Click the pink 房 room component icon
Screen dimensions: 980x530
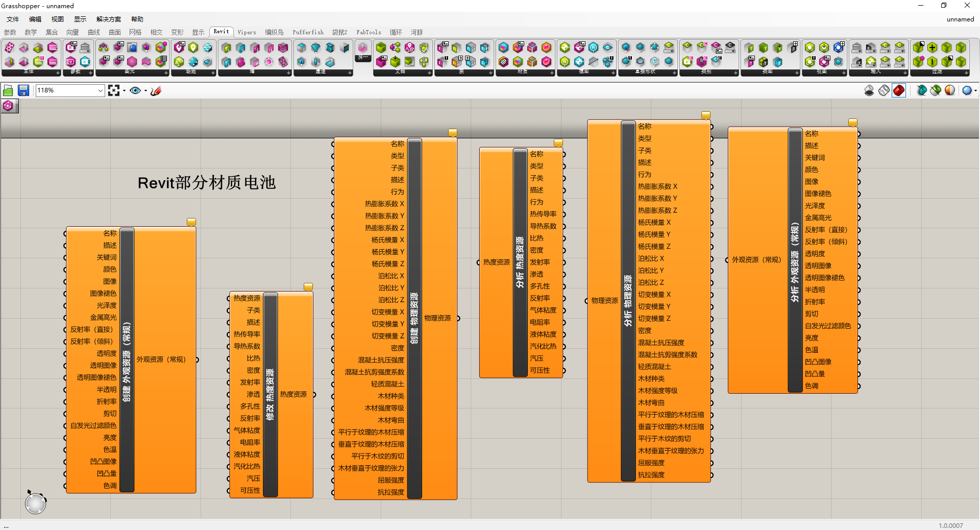(363, 47)
